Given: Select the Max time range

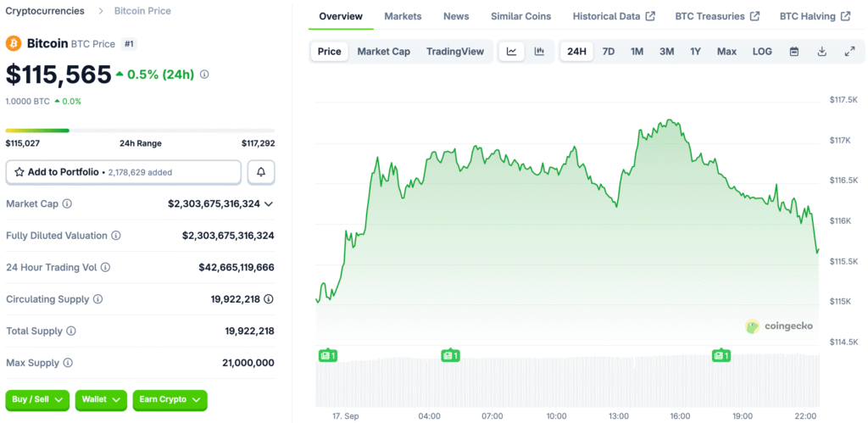Looking at the screenshot, I should coord(726,52).
